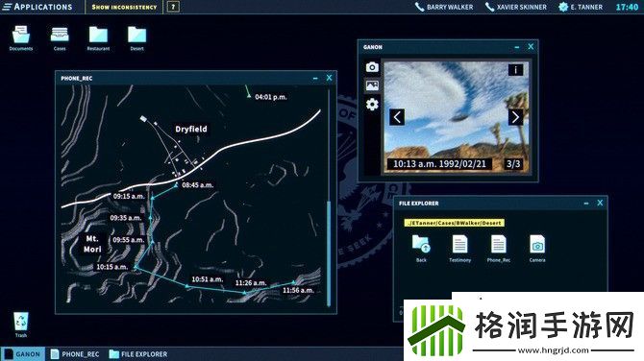Go to previous photo in Ganon
The image size is (644, 361).
point(397,117)
